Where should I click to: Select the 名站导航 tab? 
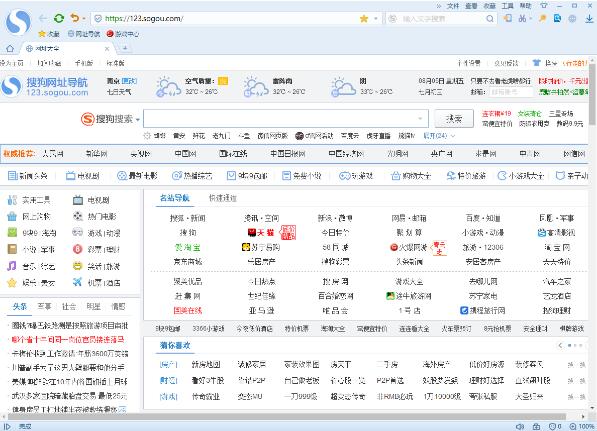[174, 198]
